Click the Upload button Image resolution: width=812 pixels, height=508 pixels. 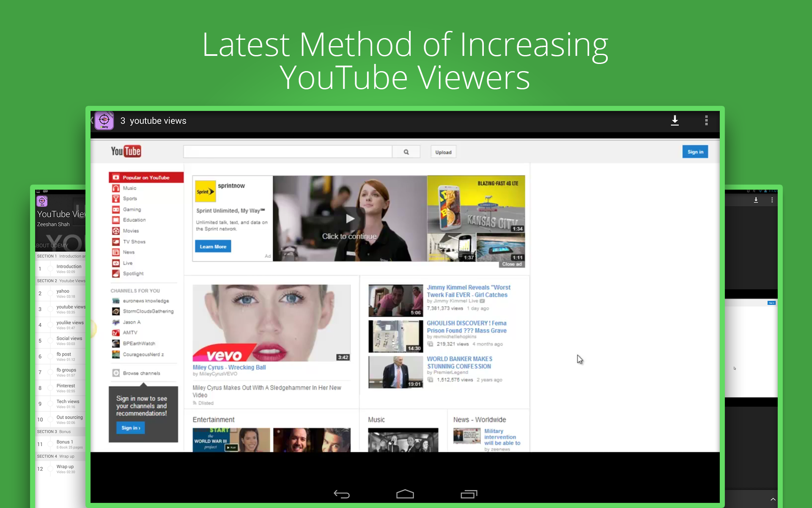tap(443, 152)
